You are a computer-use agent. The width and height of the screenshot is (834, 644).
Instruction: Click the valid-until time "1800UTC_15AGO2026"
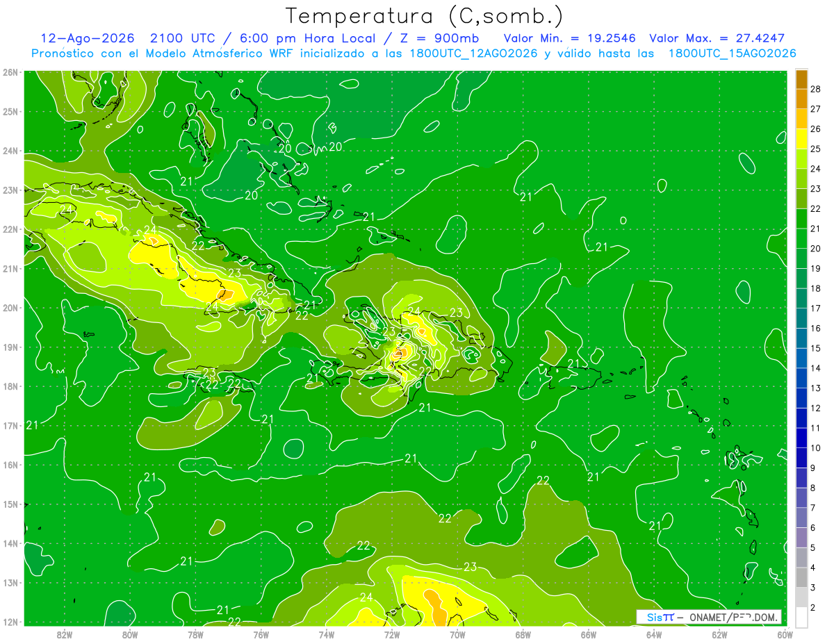tap(732, 53)
